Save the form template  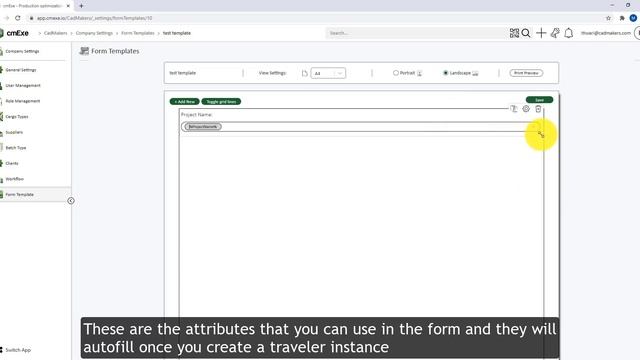(x=540, y=100)
